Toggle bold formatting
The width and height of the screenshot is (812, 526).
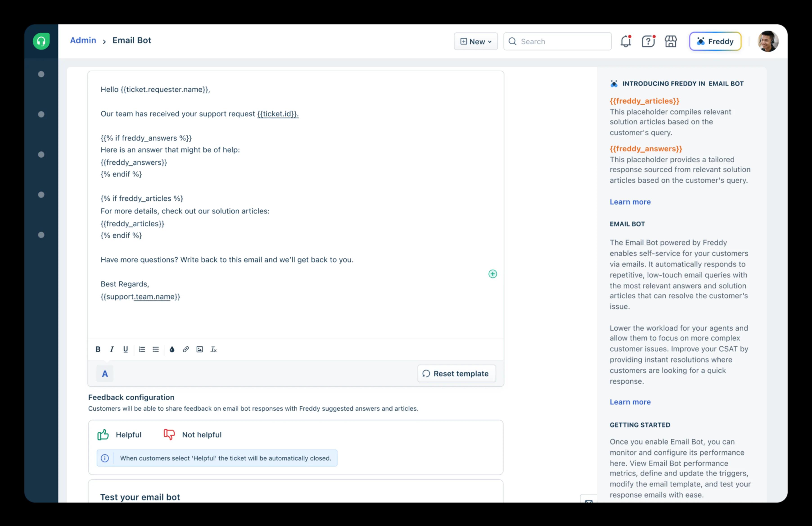(x=98, y=349)
